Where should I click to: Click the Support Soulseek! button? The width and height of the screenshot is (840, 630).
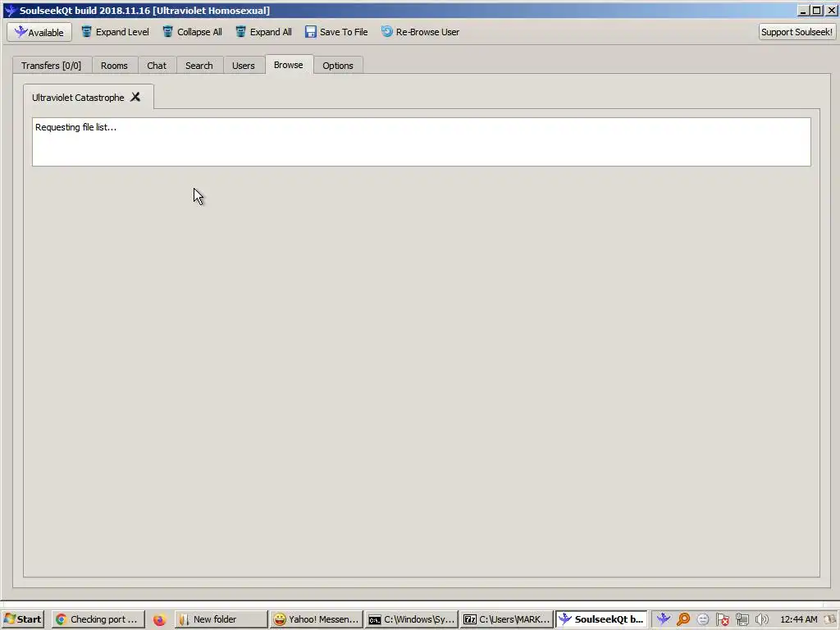pos(797,32)
